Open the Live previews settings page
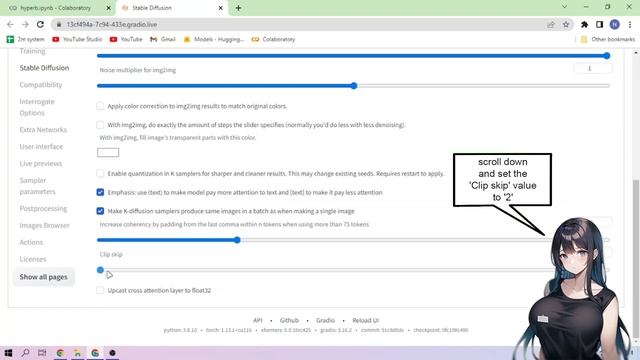Screen dimensions: 640x360 click(x=41, y=163)
